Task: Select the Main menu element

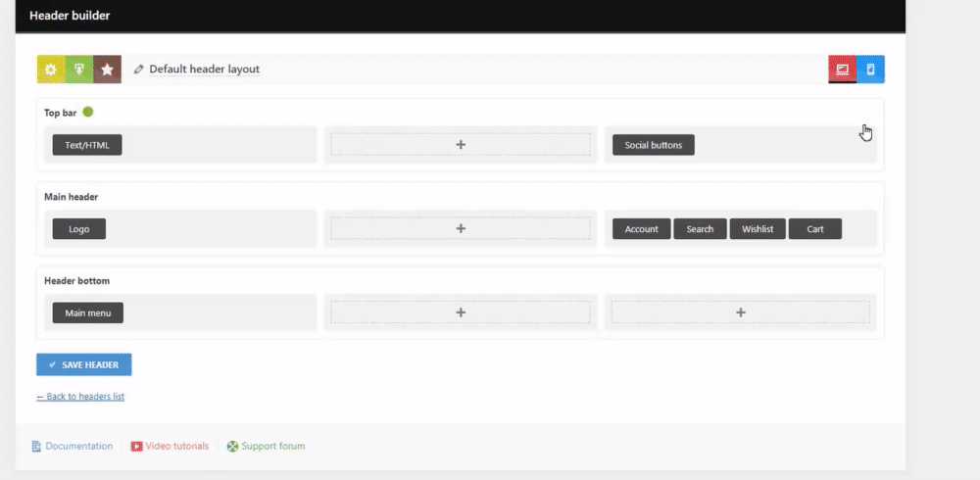Action: click(87, 312)
